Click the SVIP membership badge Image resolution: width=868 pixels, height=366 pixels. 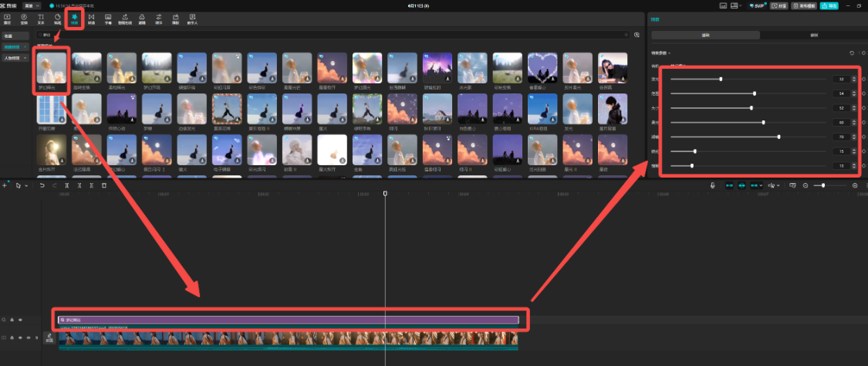point(757,5)
